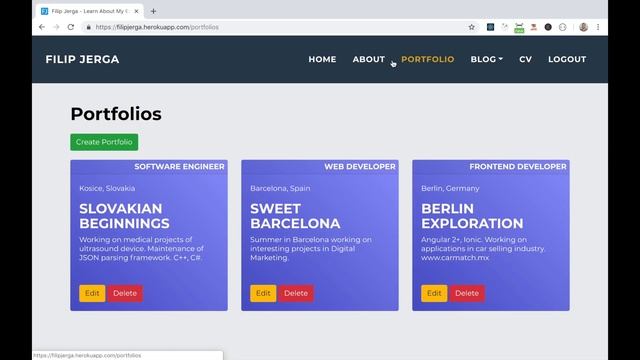Click the red extension icon in toolbar

[x=533, y=27]
